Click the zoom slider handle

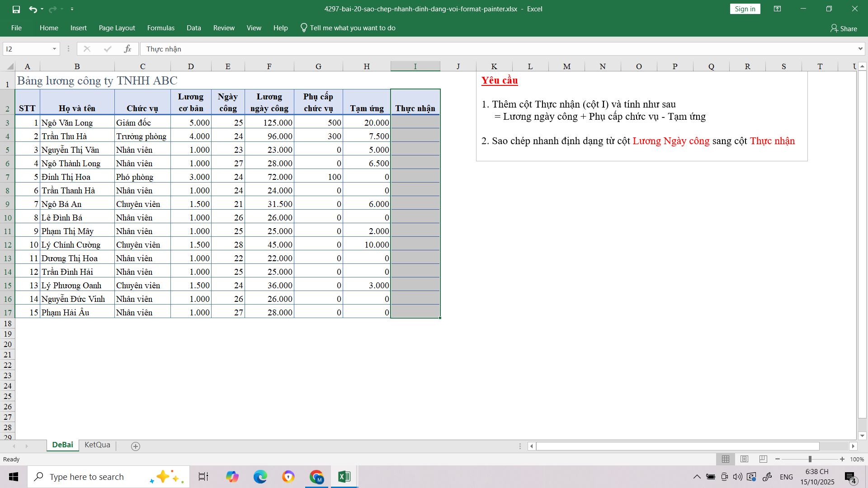point(810,459)
